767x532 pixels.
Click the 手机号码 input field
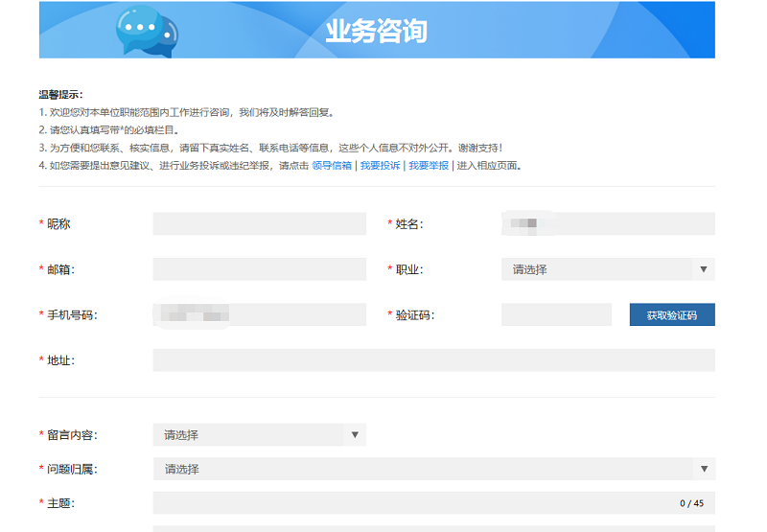click(x=259, y=314)
